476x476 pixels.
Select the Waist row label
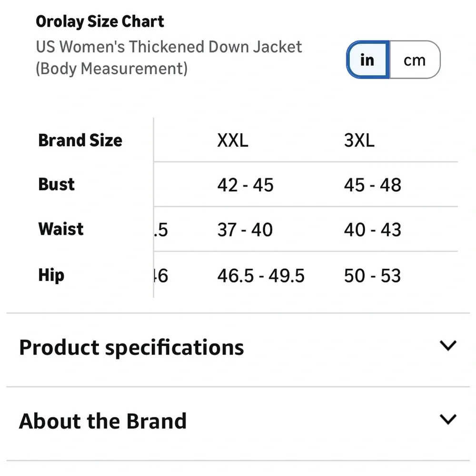point(60,229)
